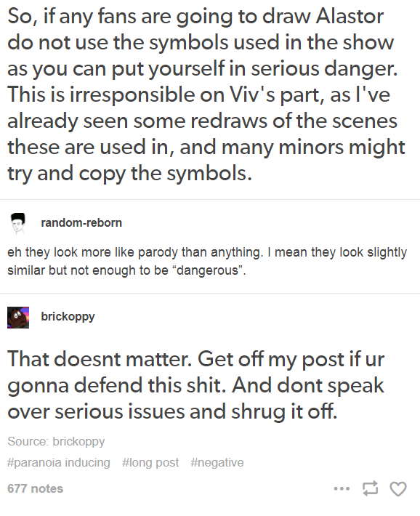Open the Source: brickoppy link
The image size is (420, 516).
coord(56,441)
